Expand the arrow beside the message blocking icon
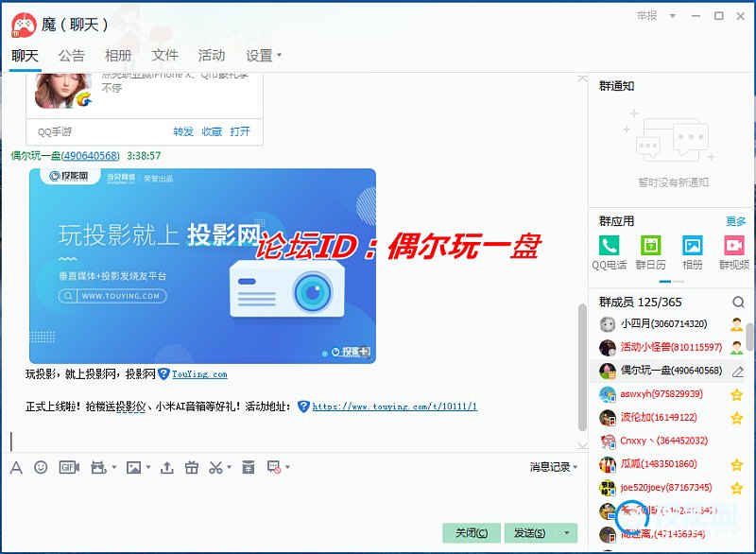This screenshot has width=756, height=554. click(x=287, y=467)
